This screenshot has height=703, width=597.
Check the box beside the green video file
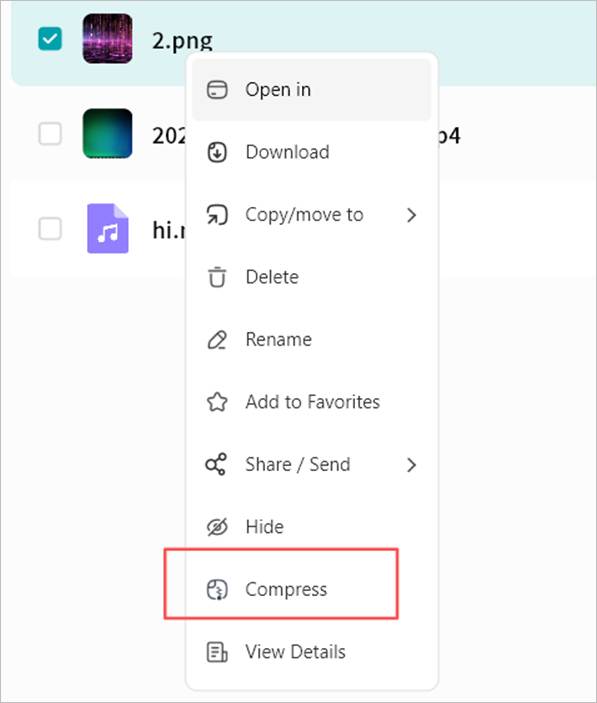coord(50,134)
